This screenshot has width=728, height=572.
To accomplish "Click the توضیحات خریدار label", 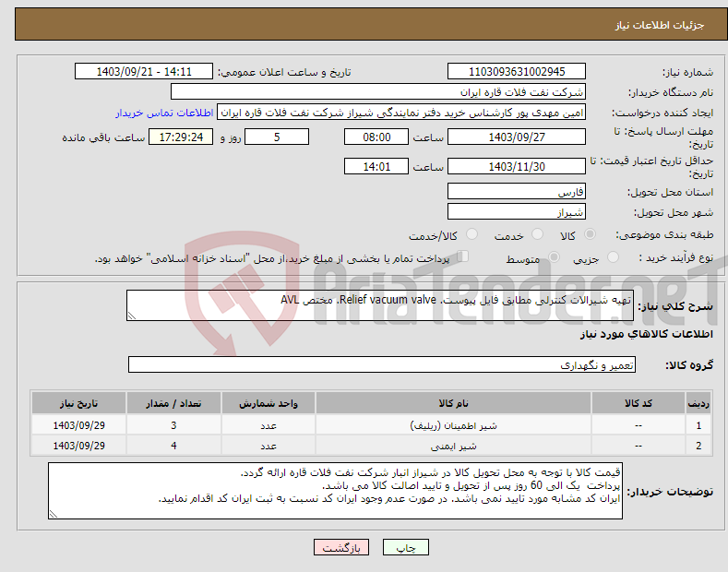I will coord(670,491).
